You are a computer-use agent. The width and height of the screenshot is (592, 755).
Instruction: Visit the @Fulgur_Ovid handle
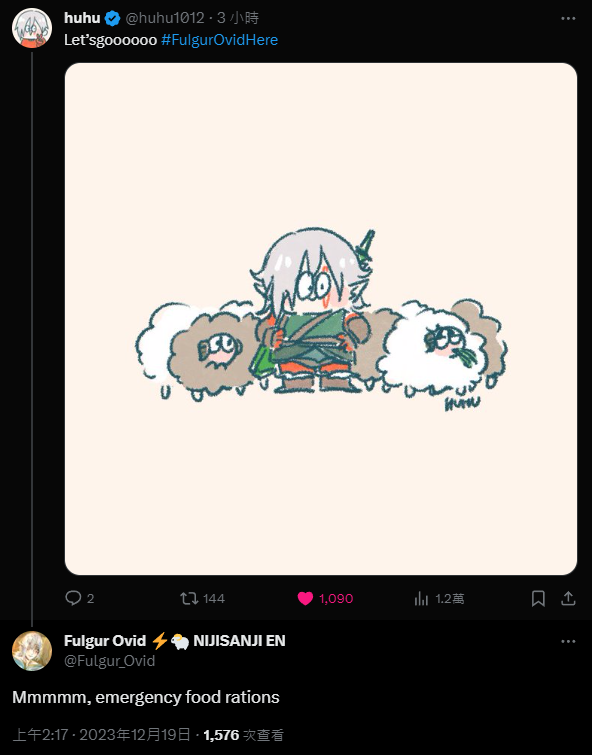coord(109,661)
